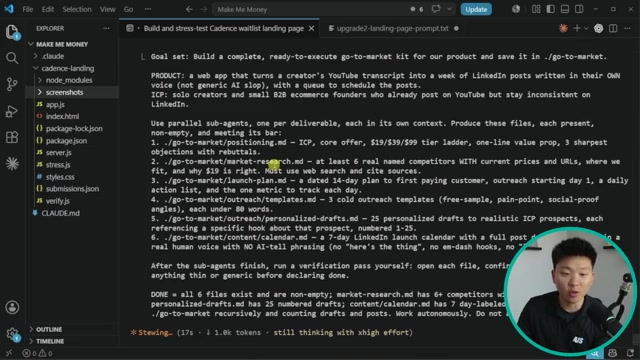The height and width of the screenshot is (360, 640).
Task: Open styles.css file
Action: [60, 177]
